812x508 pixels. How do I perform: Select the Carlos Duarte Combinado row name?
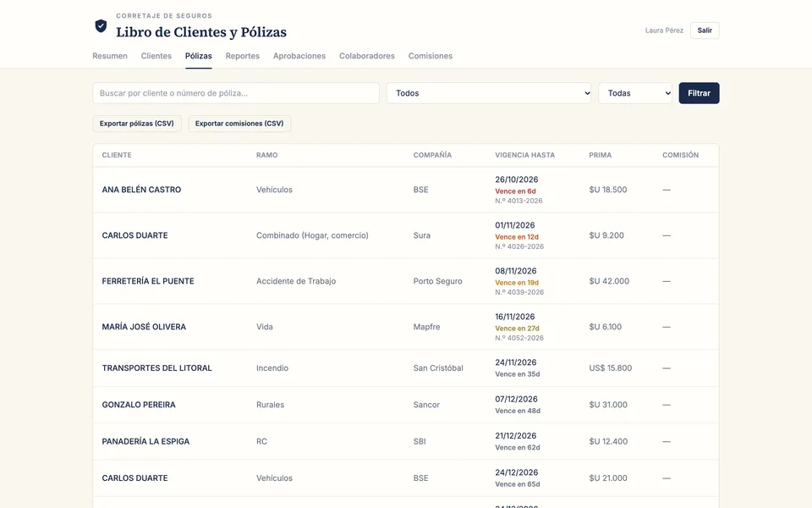134,235
